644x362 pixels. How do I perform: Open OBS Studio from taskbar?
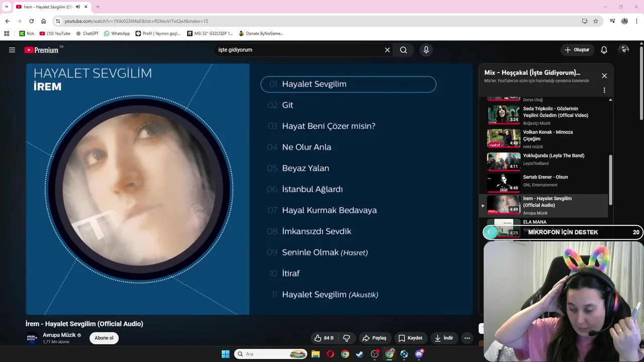(x=374, y=354)
